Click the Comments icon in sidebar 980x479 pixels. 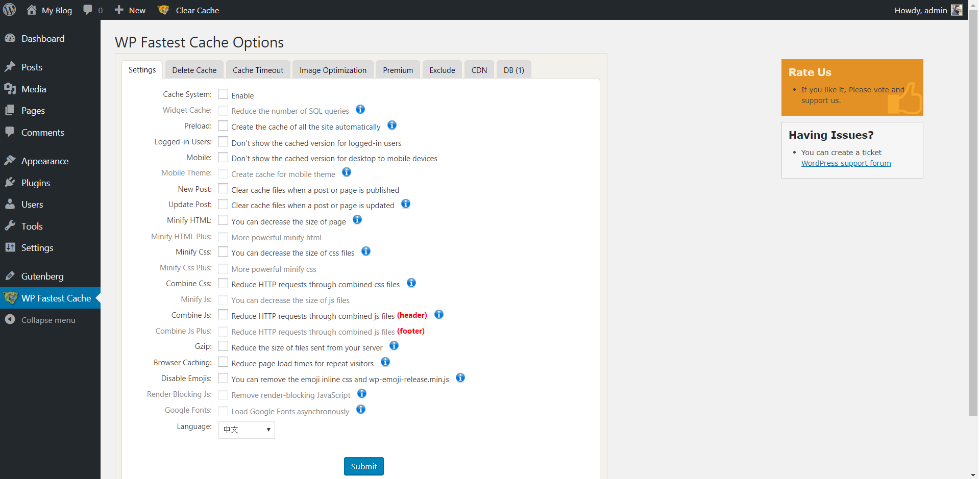pyautogui.click(x=10, y=132)
